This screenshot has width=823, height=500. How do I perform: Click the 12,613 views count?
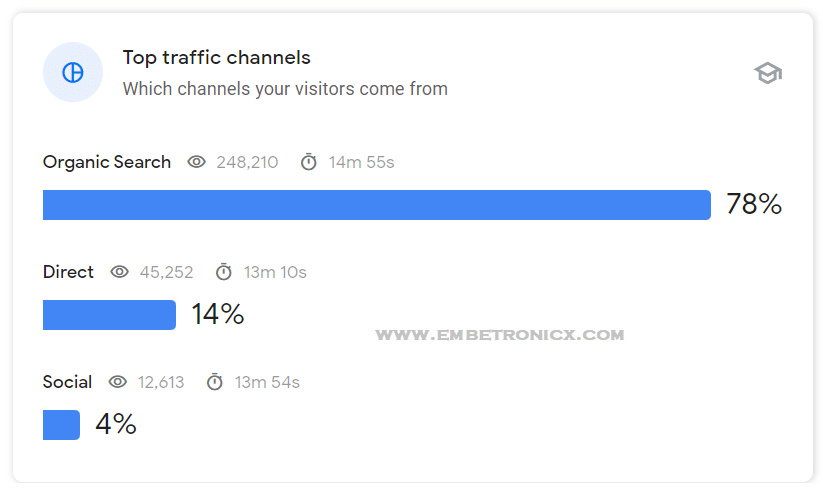pyautogui.click(x=161, y=382)
